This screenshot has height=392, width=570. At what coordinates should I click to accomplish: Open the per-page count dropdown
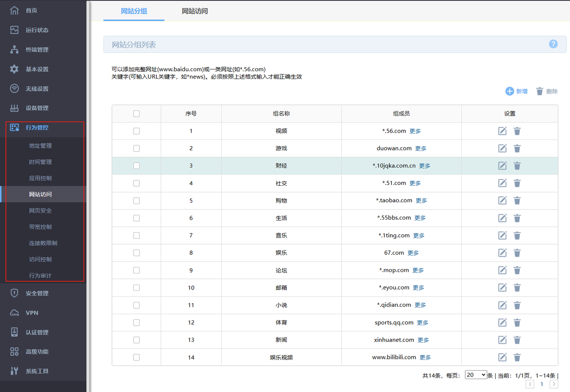click(476, 375)
